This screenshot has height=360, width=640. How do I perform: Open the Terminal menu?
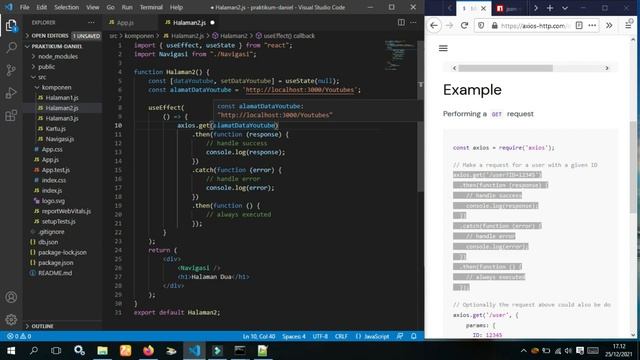coord(151,7)
